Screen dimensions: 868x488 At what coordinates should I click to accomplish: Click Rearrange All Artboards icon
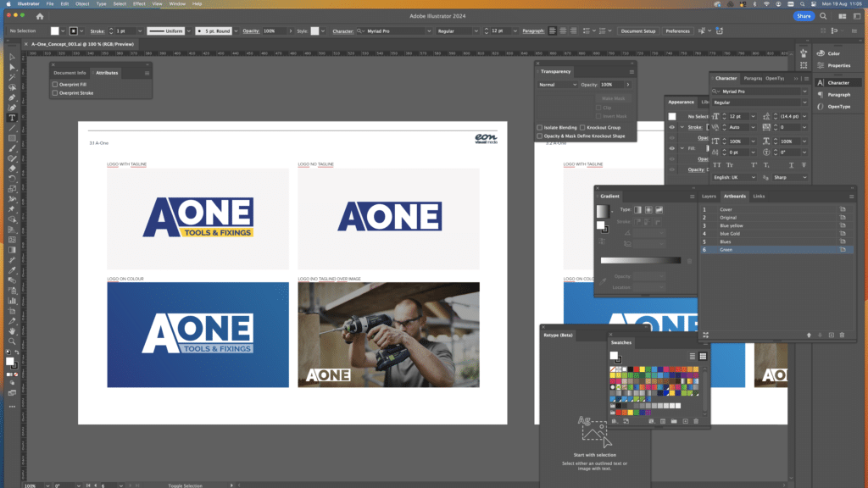click(x=705, y=335)
